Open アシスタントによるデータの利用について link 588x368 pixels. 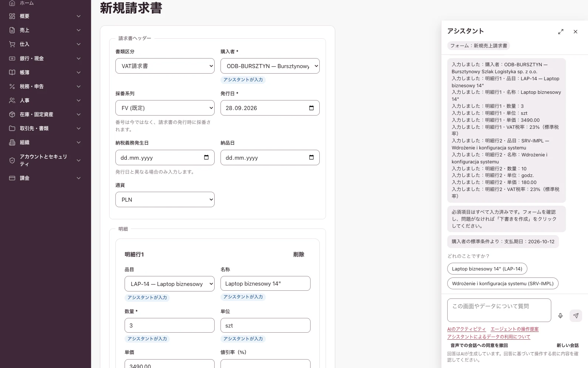[489, 337]
